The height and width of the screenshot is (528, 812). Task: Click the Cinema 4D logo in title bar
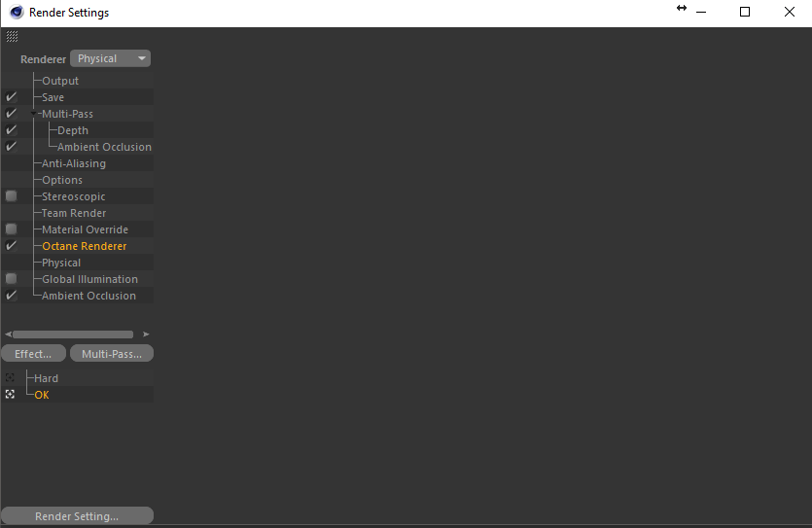tap(17, 12)
